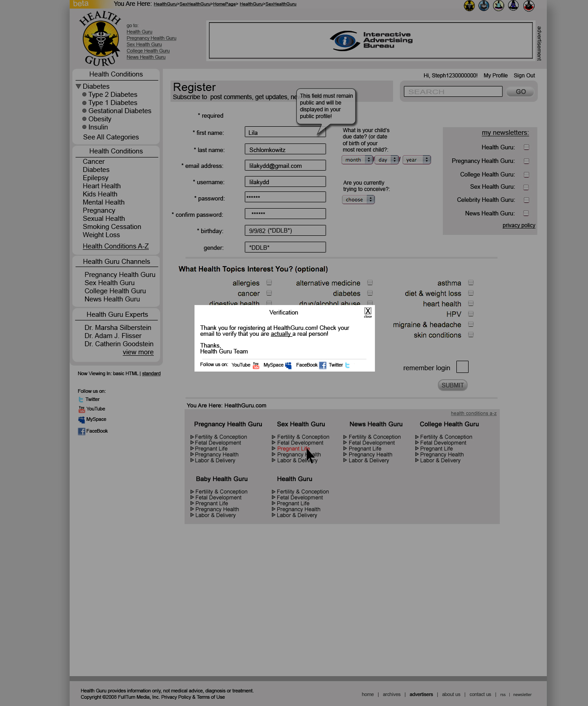Click the guru icon with blue torso
Screen dimensions: 588x706
pos(513,5)
